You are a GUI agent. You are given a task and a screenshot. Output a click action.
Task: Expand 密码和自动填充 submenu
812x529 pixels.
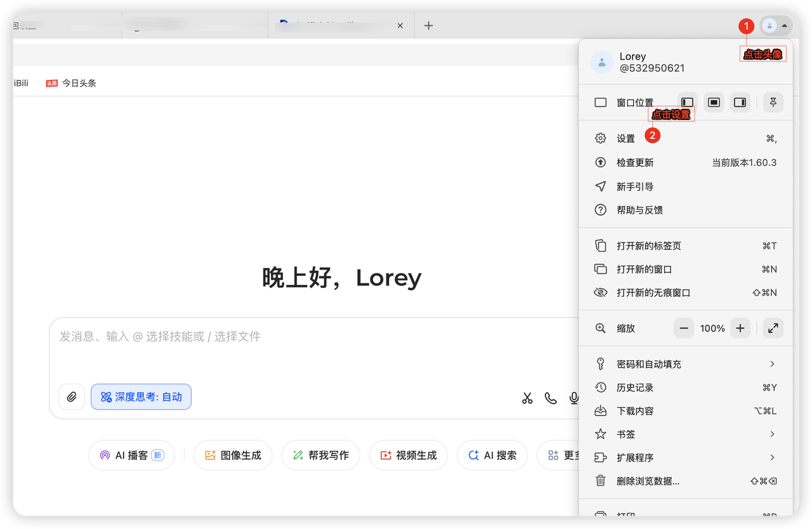[686, 364]
